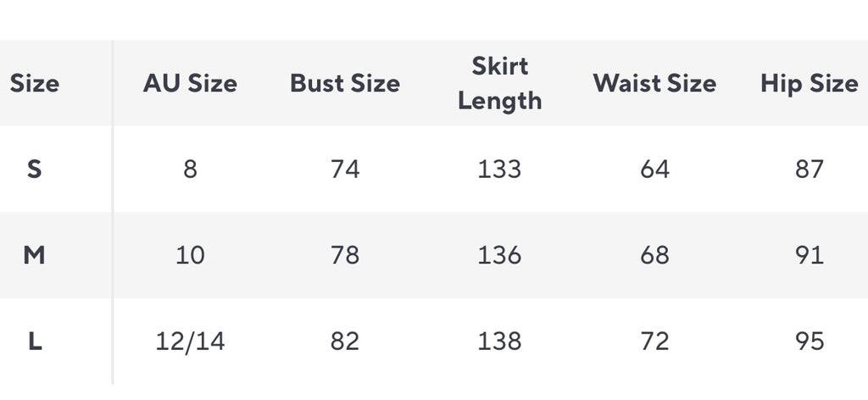
Task: Click the bust value 74
Action: pyautogui.click(x=345, y=169)
